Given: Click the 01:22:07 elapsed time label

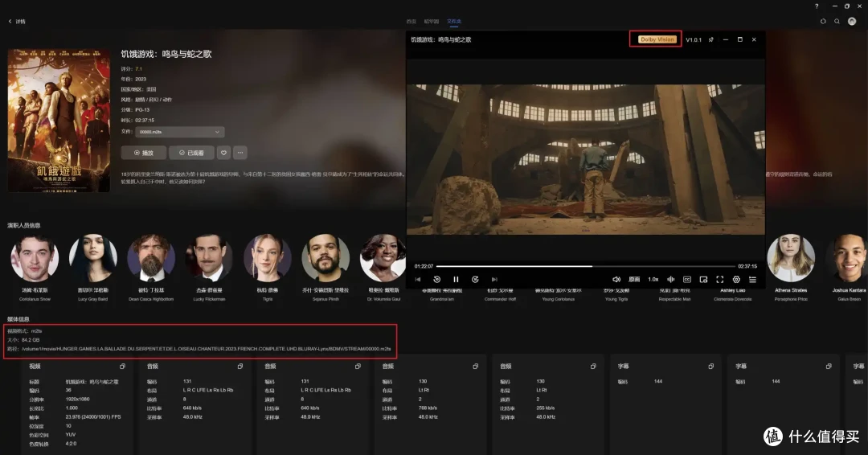Looking at the screenshot, I should (424, 266).
